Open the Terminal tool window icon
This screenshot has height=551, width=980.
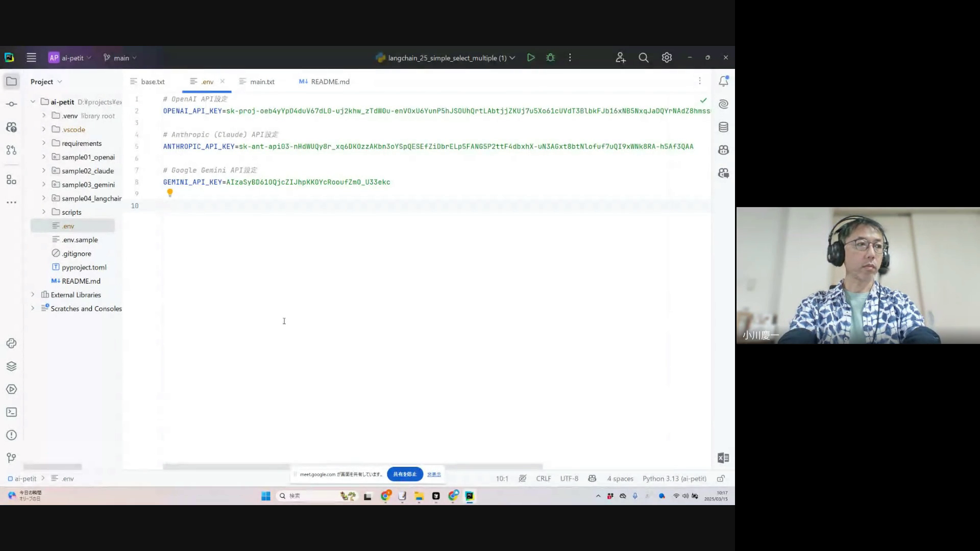pos(11,412)
